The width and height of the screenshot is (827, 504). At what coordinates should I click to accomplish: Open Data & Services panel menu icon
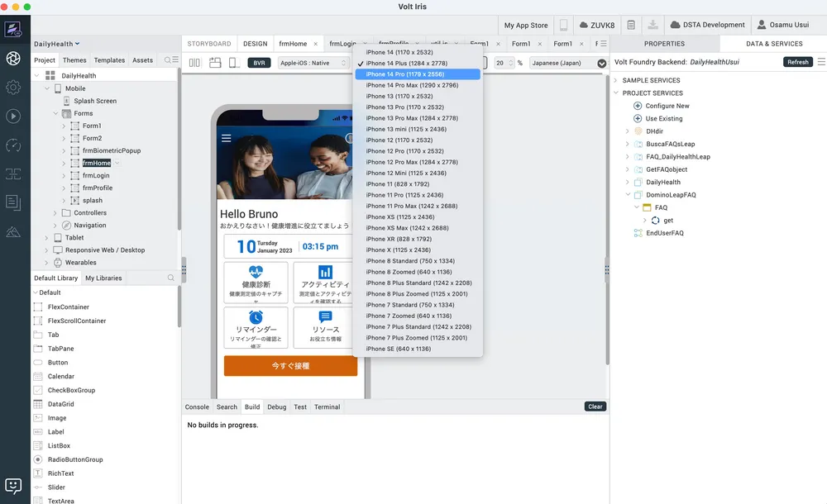821,62
